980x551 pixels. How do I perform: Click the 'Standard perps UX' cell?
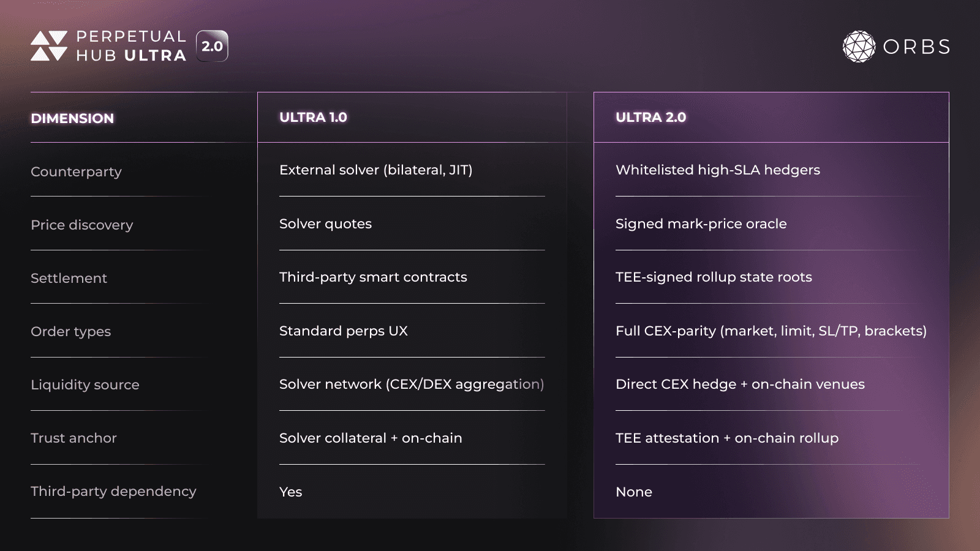click(x=343, y=331)
